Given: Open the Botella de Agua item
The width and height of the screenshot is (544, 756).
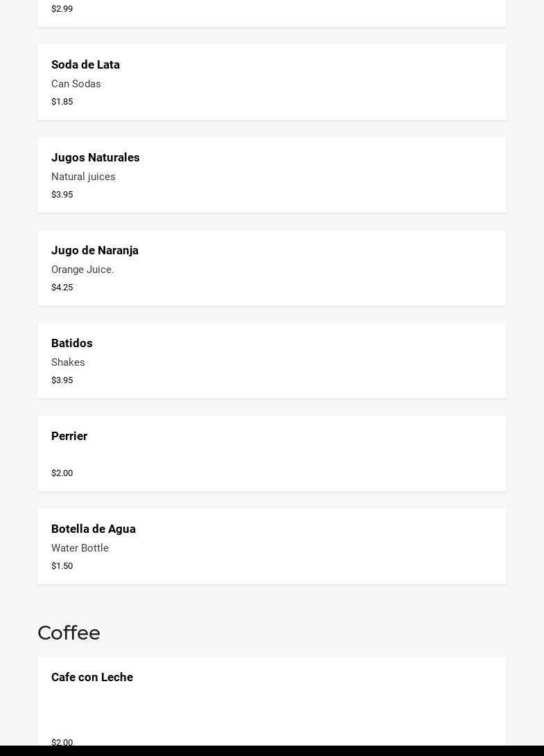Looking at the screenshot, I should pyautogui.click(x=94, y=529).
